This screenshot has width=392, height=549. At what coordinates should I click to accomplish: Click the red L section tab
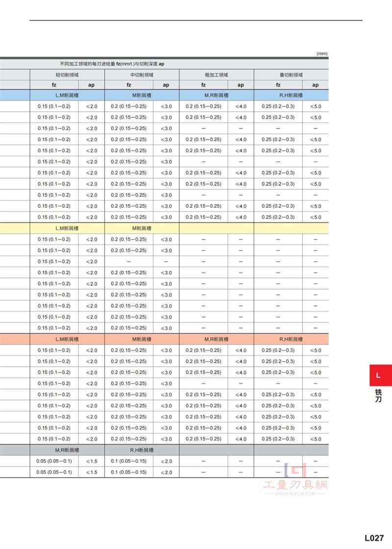click(x=381, y=375)
